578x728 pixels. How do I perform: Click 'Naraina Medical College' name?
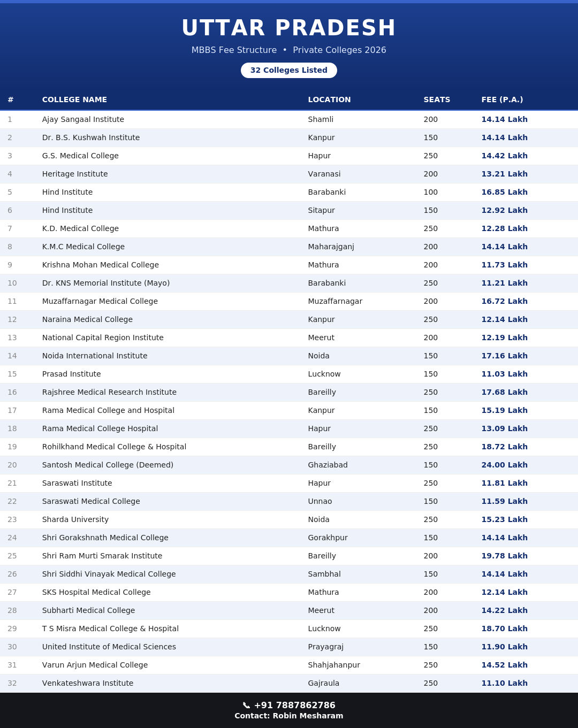tap(87, 319)
